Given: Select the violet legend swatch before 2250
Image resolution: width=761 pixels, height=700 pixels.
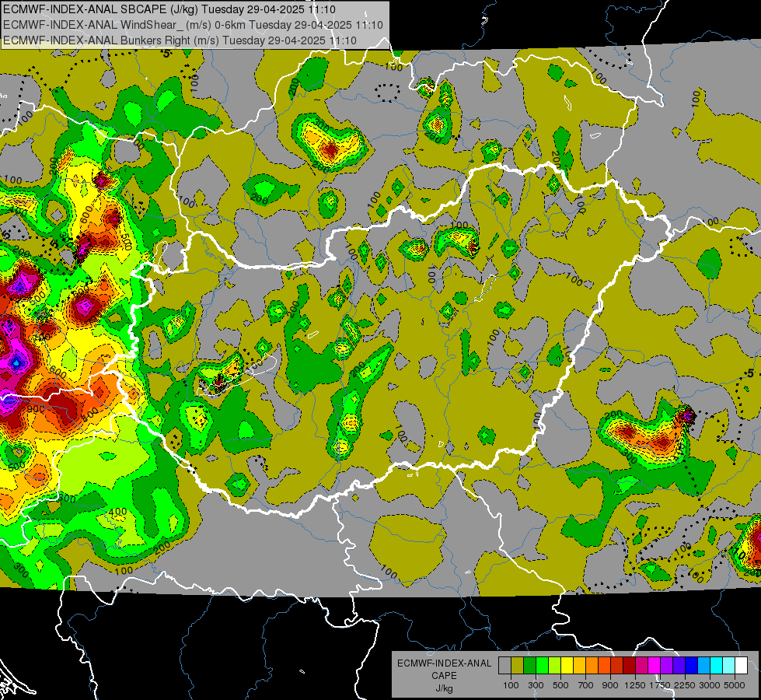Looking at the screenshot, I should [679, 666].
